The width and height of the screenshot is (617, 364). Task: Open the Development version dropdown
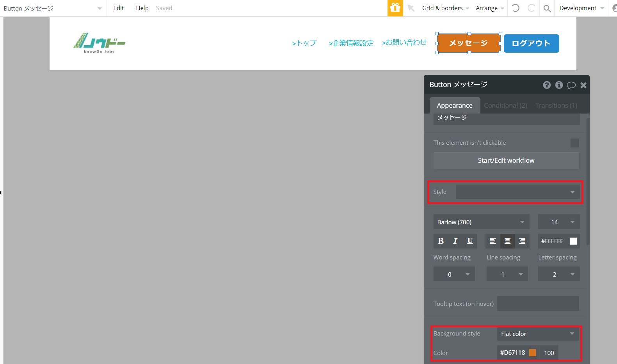pyautogui.click(x=581, y=8)
